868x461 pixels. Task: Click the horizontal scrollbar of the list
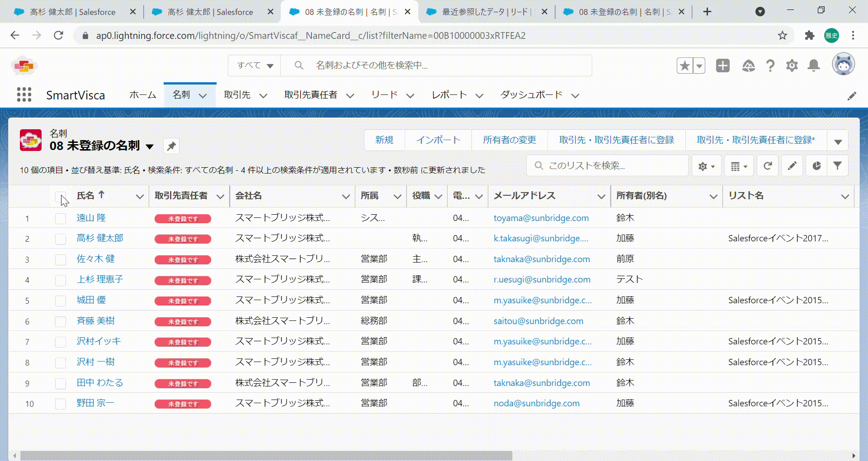pyautogui.click(x=266, y=456)
